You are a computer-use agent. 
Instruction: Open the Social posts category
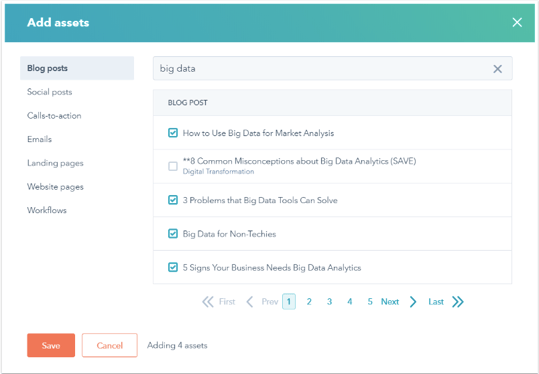tap(50, 92)
